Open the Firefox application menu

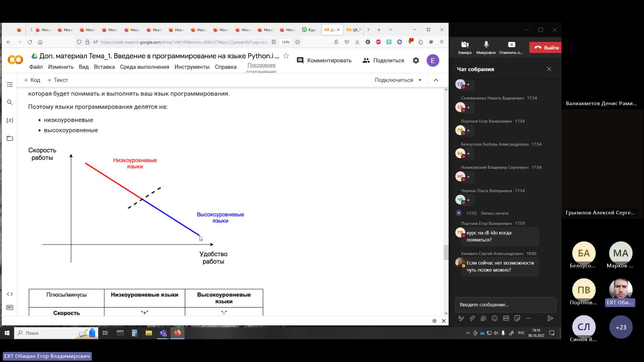coord(441,42)
